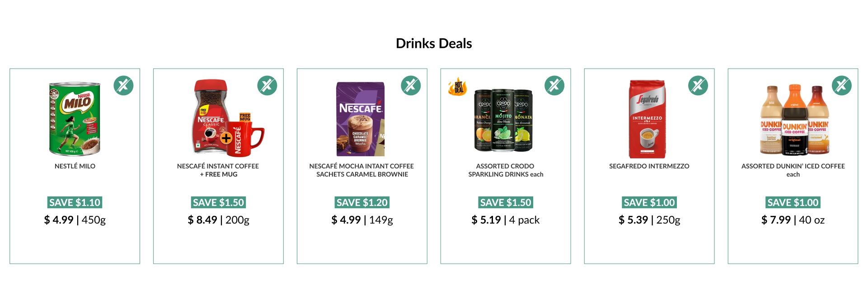Click green circle icon on Nescafé Instant Coffee card
868x303 pixels.
(x=267, y=85)
